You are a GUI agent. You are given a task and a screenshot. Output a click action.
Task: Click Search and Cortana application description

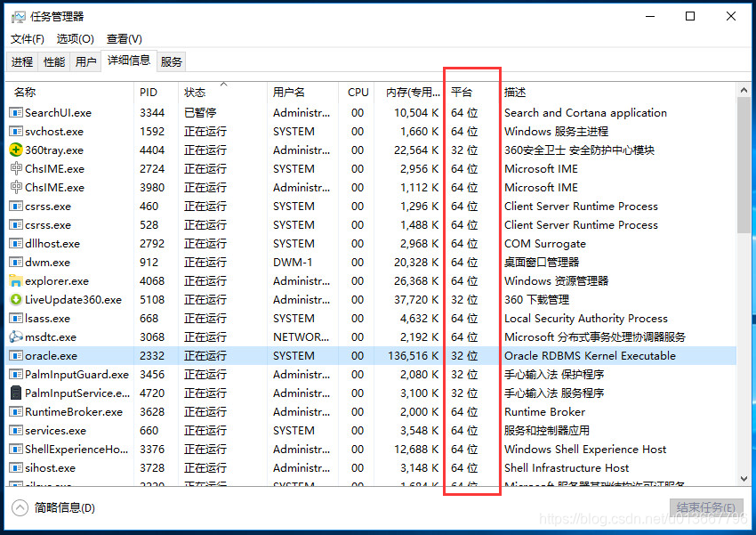click(x=585, y=112)
